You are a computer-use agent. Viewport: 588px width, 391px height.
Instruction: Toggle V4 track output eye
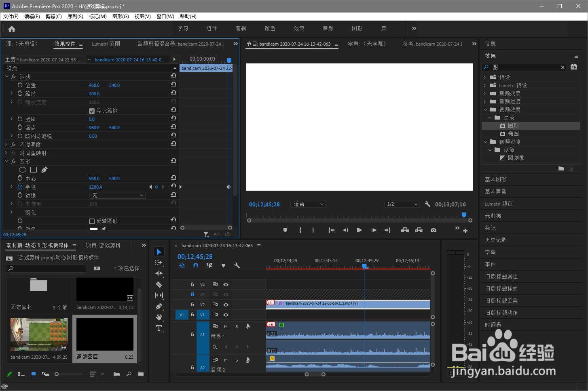(x=226, y=284)
